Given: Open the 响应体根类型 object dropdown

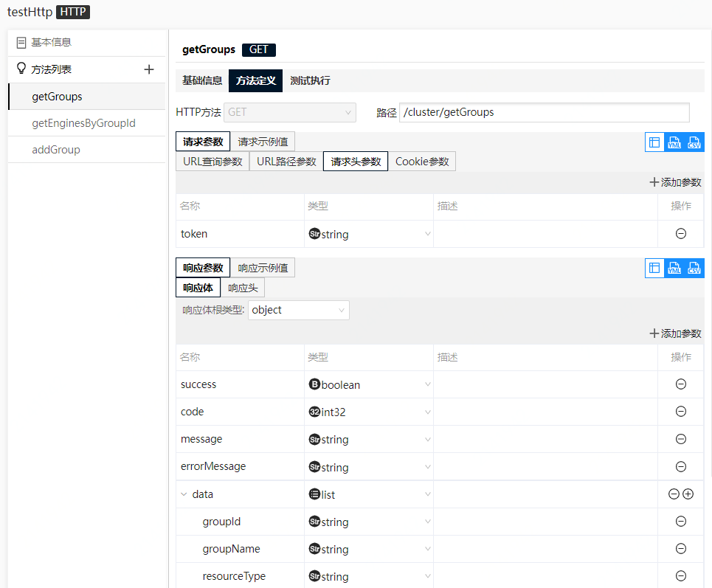Looking at the screenshot, I should [x=298, y=310].
